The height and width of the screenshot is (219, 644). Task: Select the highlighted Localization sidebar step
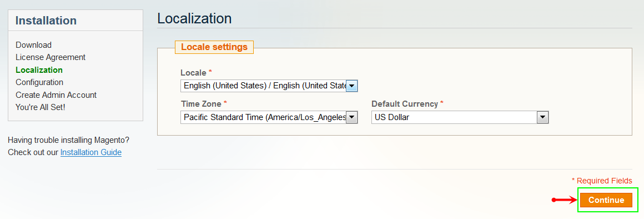coord(39,70)
